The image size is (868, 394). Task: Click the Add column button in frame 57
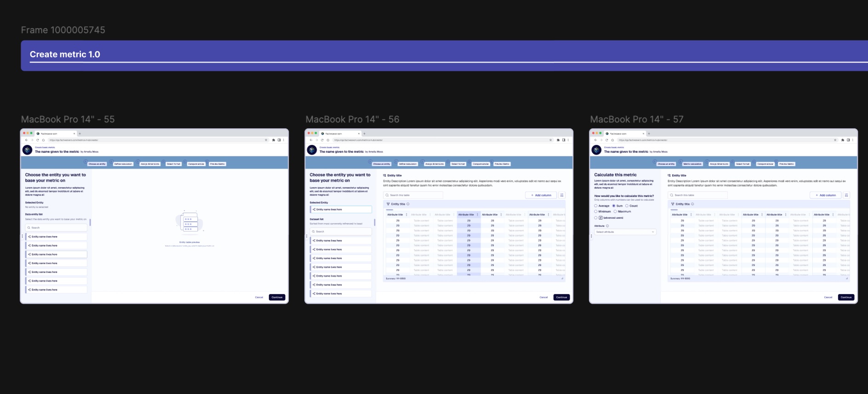tap(826, 195)
